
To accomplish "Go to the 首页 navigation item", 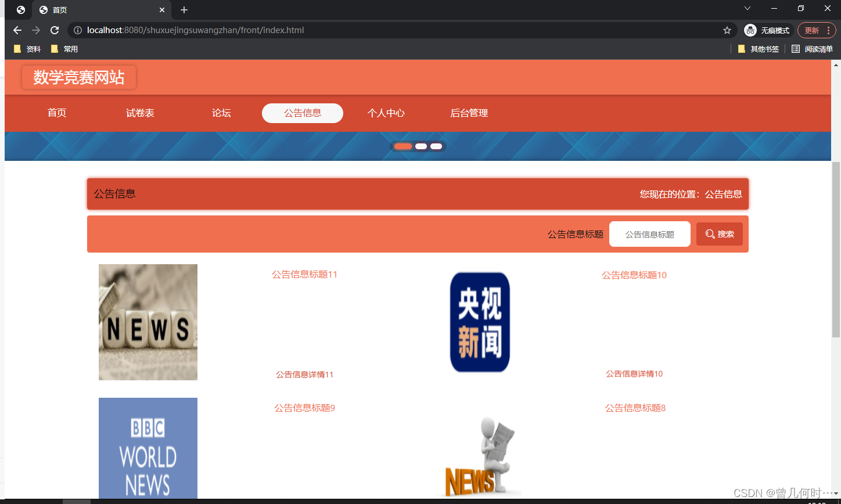I will (57, 113).
